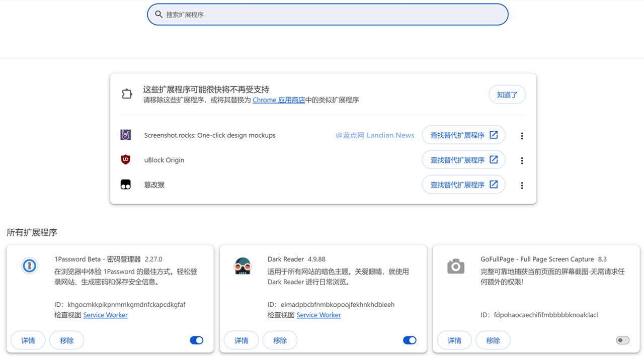The image size is (644, 356).
Task: Open the Chrome 应用商店 link
Action: [x=279, y=100]
